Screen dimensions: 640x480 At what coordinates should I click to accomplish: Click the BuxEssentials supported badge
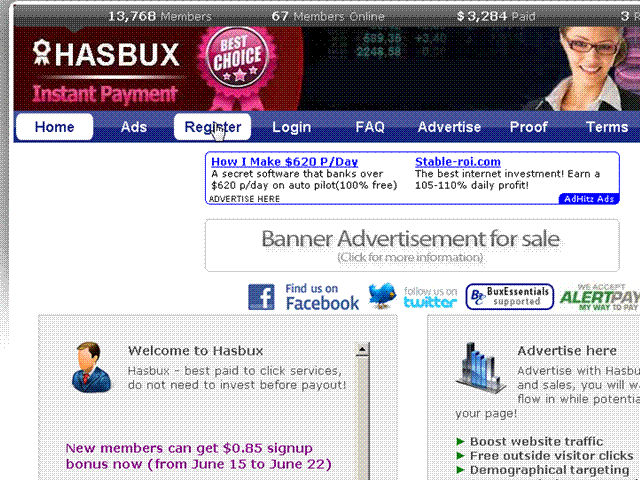509,297
